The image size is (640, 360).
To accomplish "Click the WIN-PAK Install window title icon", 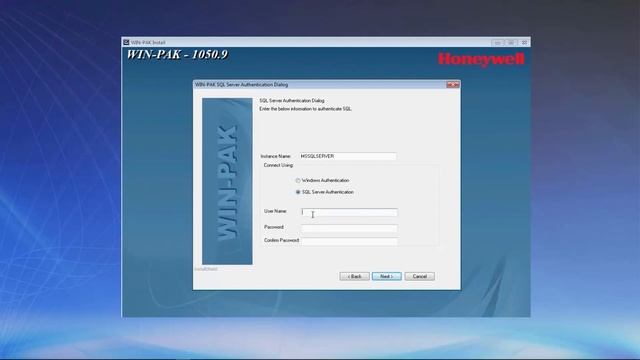I will (x=126, y=42).
